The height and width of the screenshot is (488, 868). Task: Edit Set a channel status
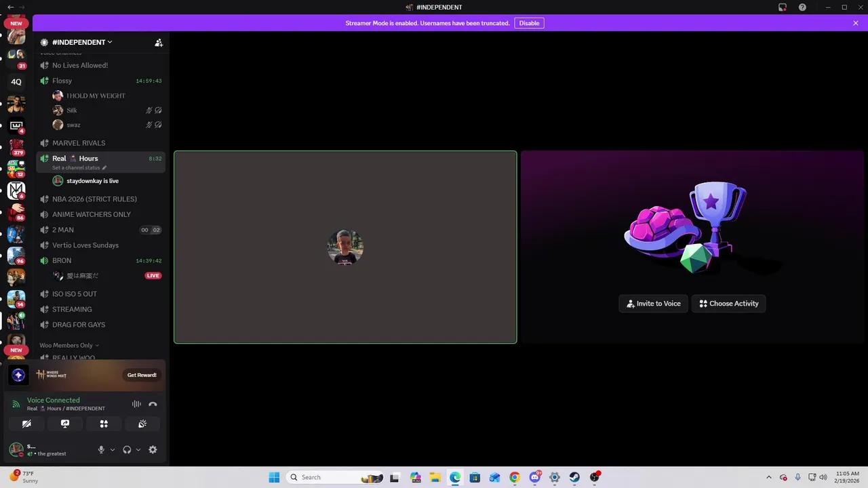(x=79, y=167)
